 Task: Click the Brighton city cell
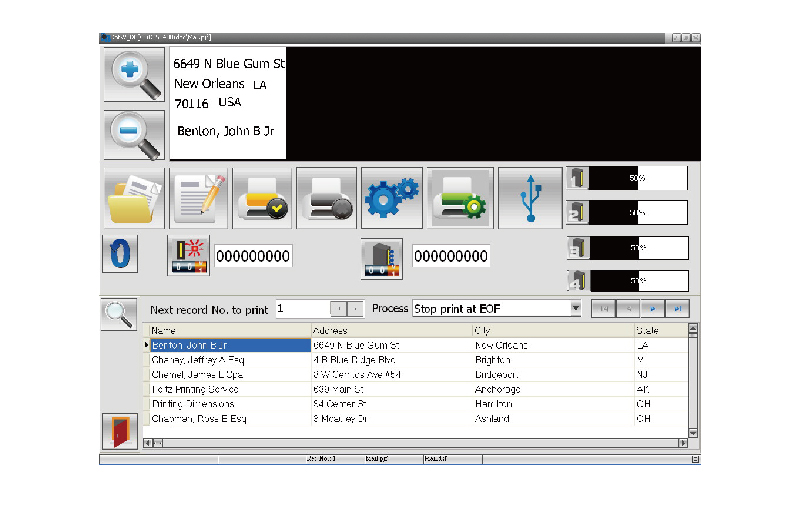coord(553,360)
